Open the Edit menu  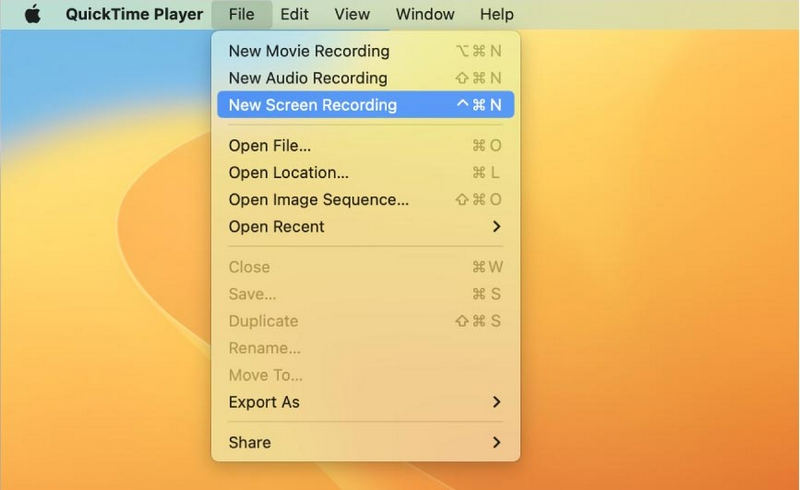(294, 14)
